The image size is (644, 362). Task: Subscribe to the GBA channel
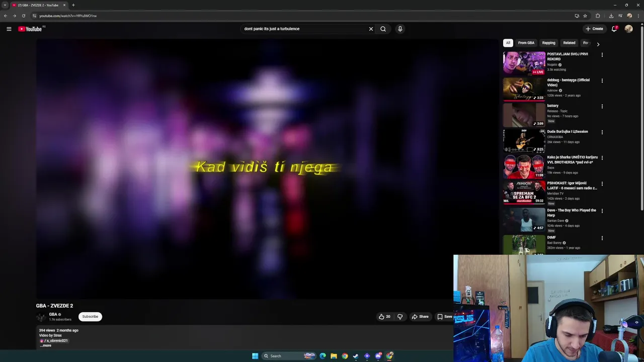[x=90, y=317]
